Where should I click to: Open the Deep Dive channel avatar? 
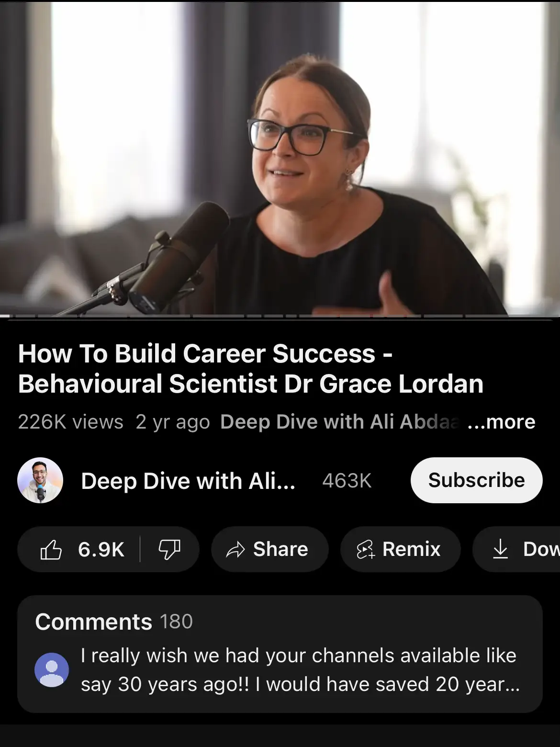(40, 480)
